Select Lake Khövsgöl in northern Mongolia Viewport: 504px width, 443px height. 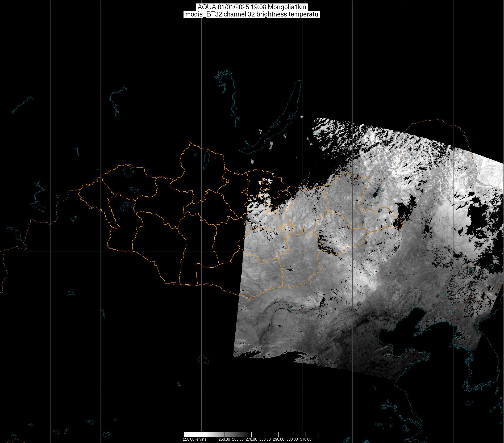(x=206, y=158)
